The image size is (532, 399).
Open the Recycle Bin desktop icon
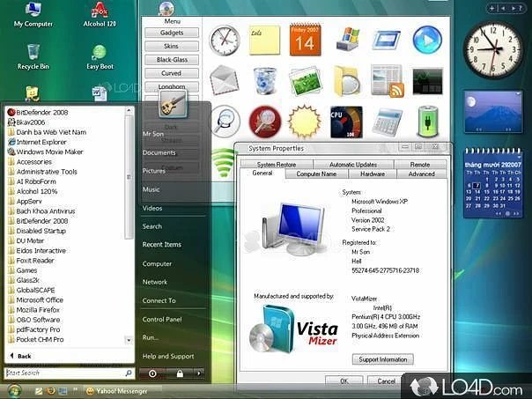click(x=33, y=57)
